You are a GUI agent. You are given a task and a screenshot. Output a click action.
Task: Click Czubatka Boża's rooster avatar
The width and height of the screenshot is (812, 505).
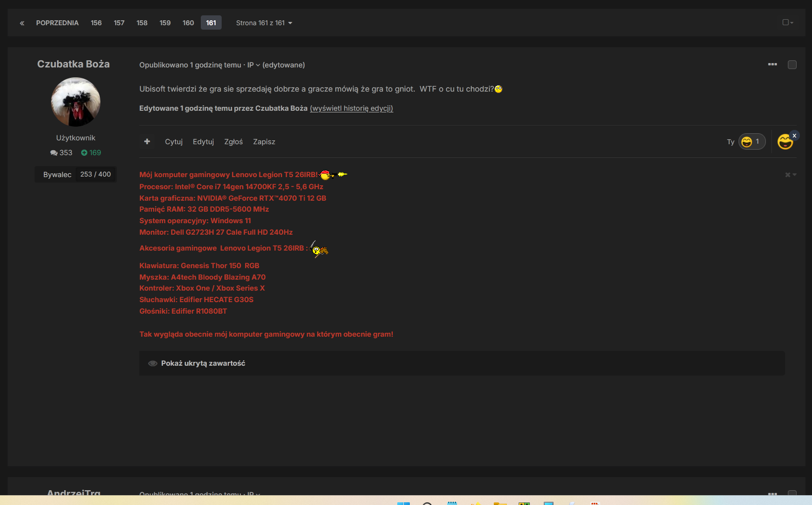coord(76,102)
